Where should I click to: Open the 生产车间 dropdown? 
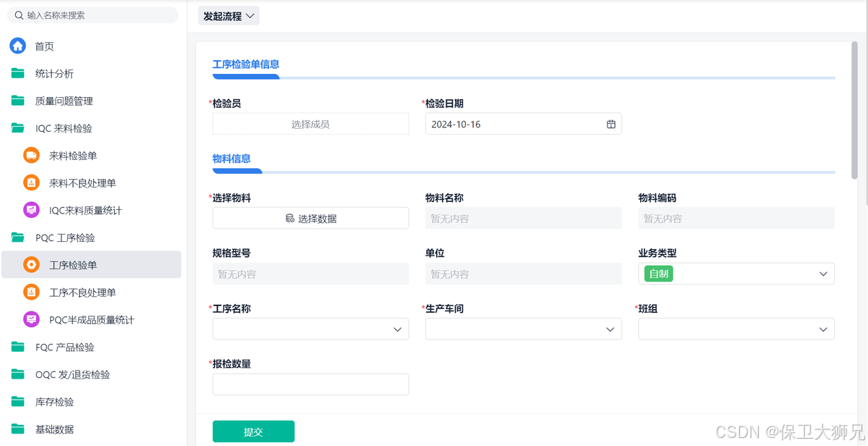(x=524, y=329)
